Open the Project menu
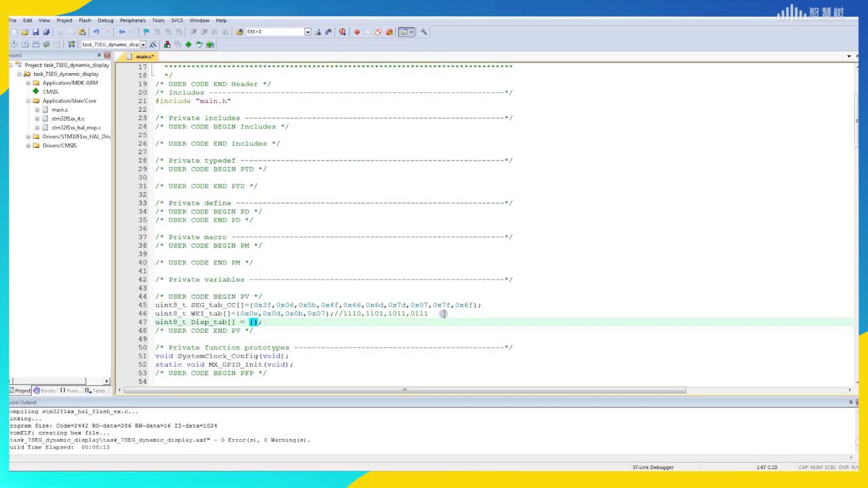The image size is (868, 488). tap(64, 20)
